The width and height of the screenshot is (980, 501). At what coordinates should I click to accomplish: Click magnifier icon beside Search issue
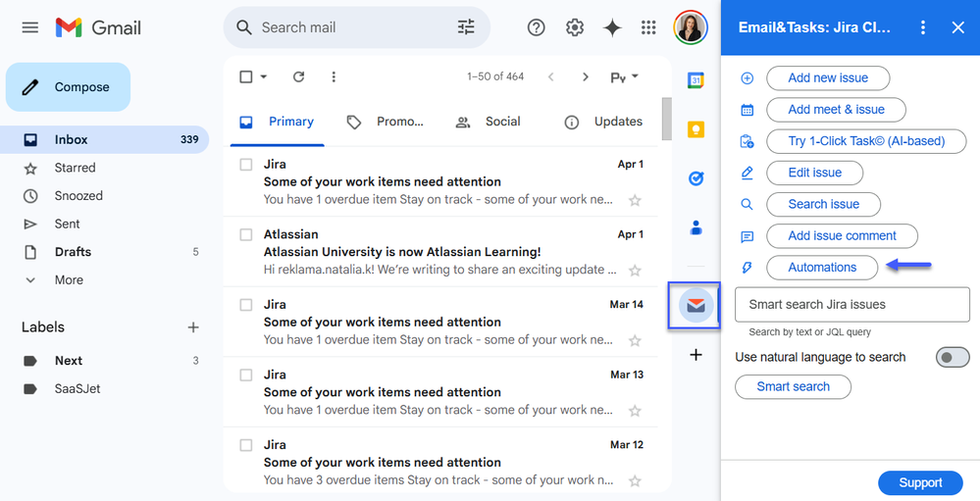(747, 204)
